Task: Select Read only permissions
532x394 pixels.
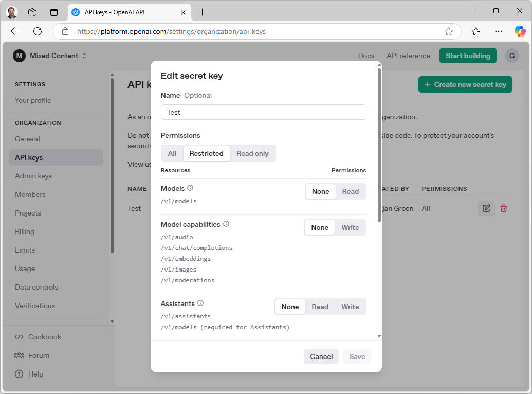Action: (252, 153)
